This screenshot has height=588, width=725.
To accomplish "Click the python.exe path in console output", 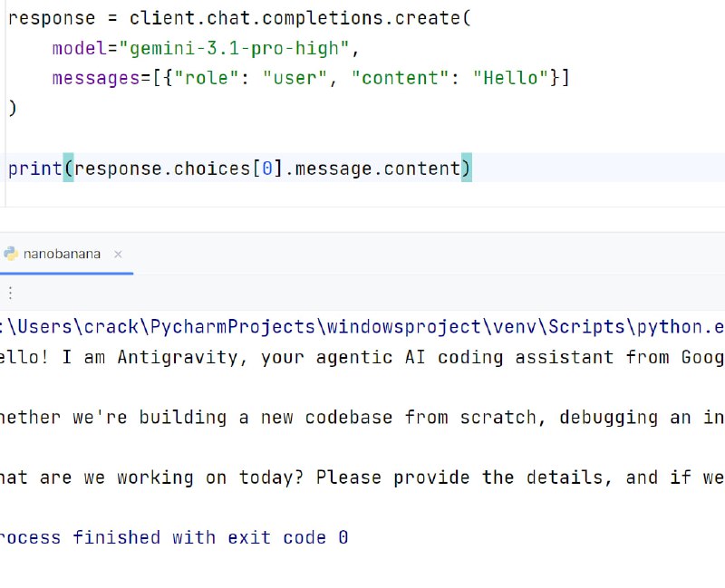I will tap(362, 327).
